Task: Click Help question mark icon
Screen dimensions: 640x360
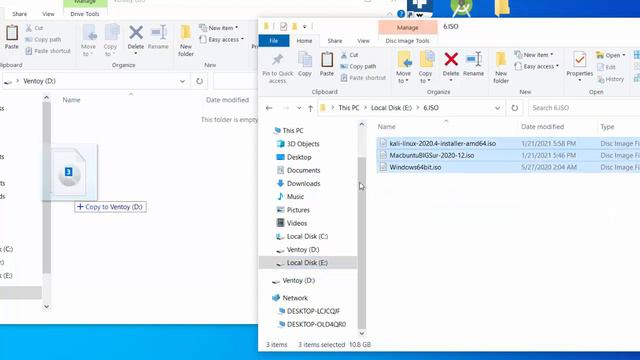Action: (401, 14)
